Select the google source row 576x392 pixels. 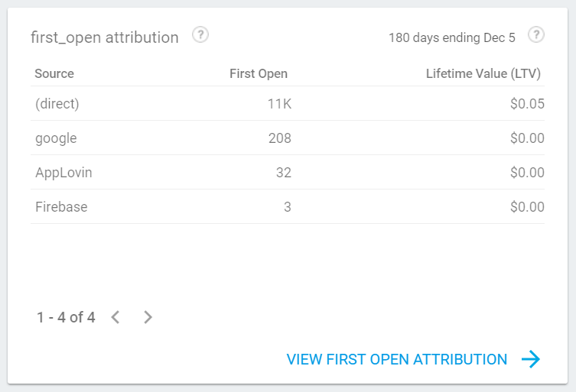(x=56, y=138)
